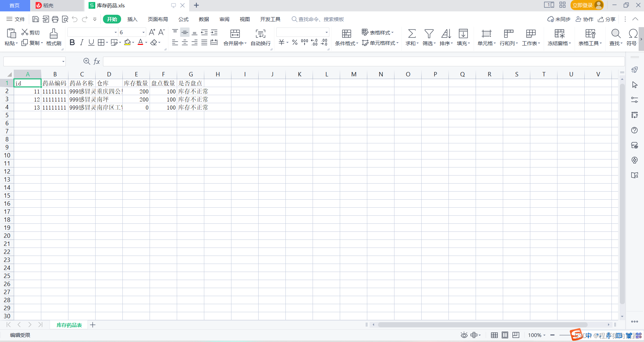Image resolution: width=644 pixels, height=342 pixels.
Task: Open Cell Style (单元格样式) dropdown
Action: pos(380,43)
